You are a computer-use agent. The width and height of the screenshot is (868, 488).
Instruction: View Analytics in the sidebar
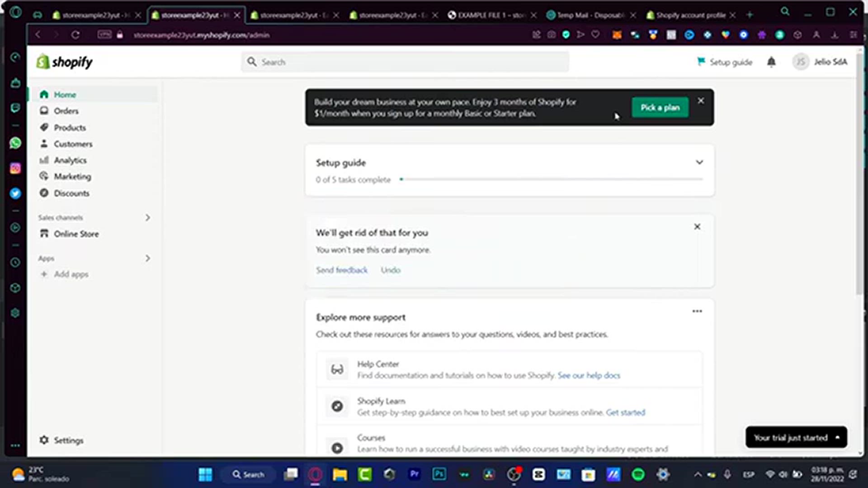pos(70,160)
